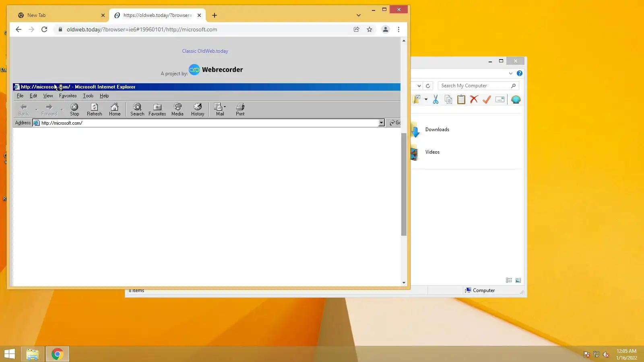Click the muted volume tray icon
Viewport: 644px width, 362px height.
[606, 354]
